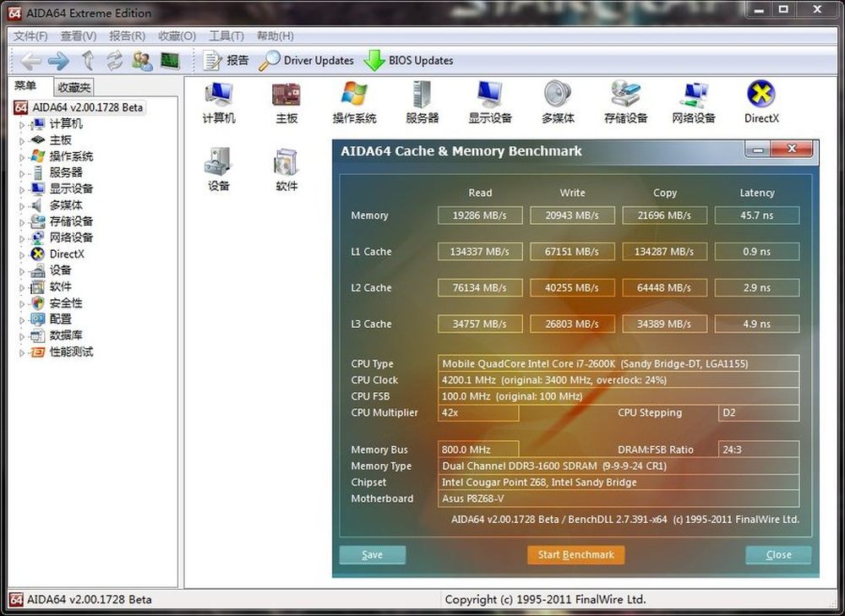This screenshot has width=845, height=616.
Task: Open the 文件(F) menu
Action: point(30,36)
